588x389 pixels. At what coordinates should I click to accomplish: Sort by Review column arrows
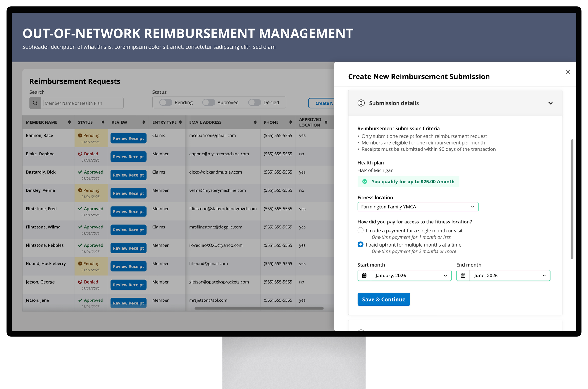point(144,122)
